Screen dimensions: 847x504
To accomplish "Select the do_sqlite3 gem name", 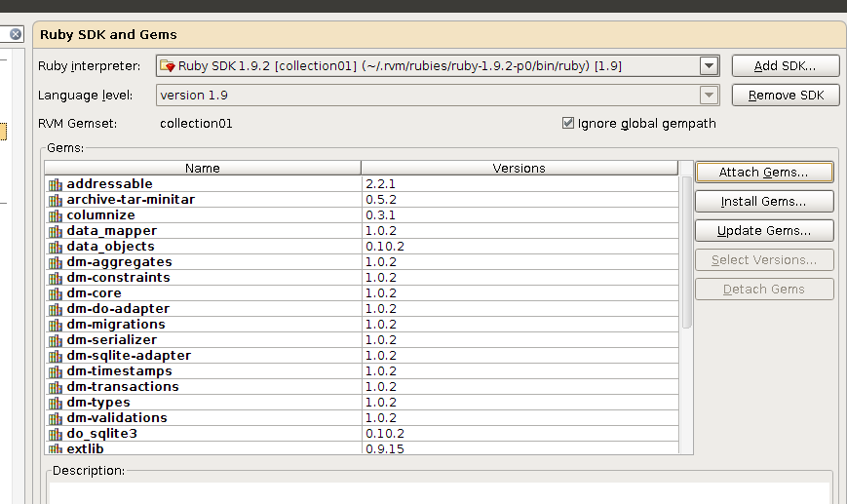I will [102, 434].
